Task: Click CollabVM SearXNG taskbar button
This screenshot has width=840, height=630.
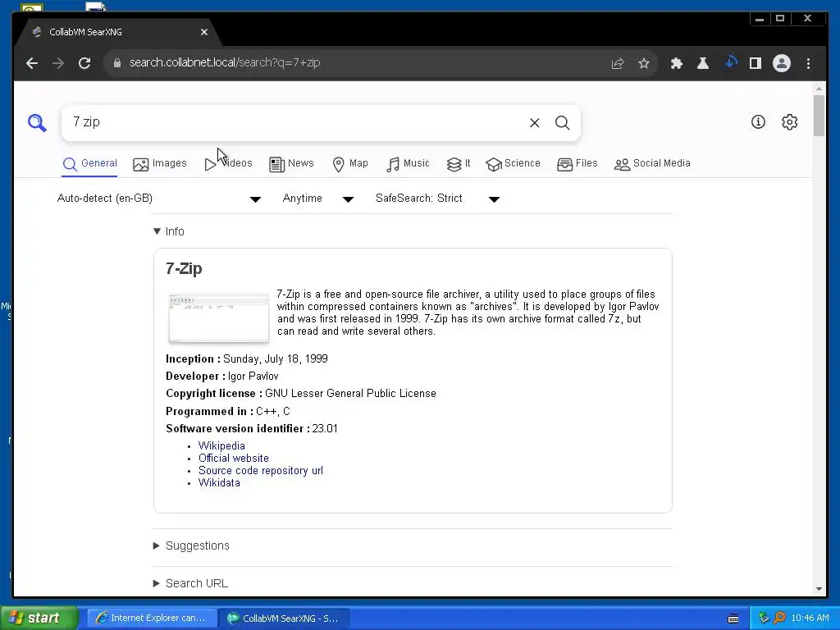Action: [x=284, y=619]
